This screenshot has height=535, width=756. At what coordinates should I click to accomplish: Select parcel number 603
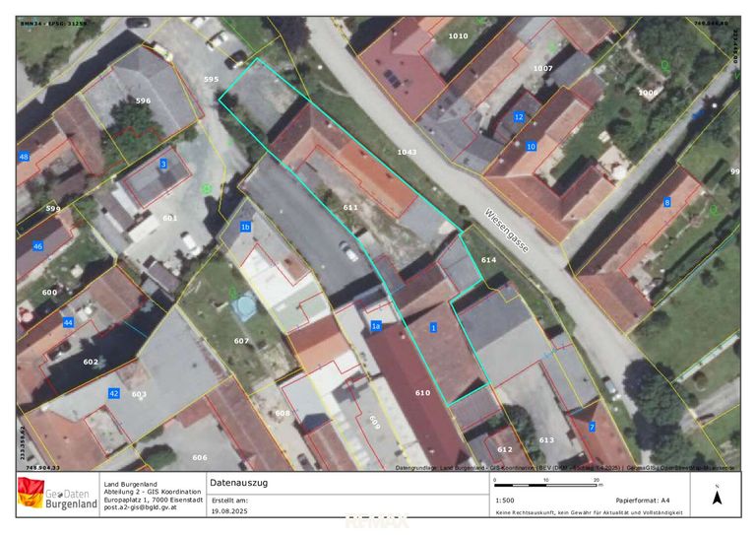(139, 394)
